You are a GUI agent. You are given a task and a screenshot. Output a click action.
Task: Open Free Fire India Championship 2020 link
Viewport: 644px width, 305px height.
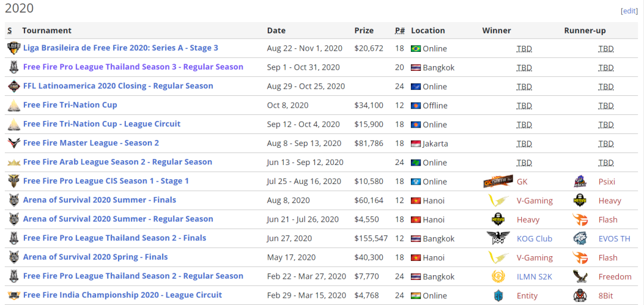coord(122,295)
